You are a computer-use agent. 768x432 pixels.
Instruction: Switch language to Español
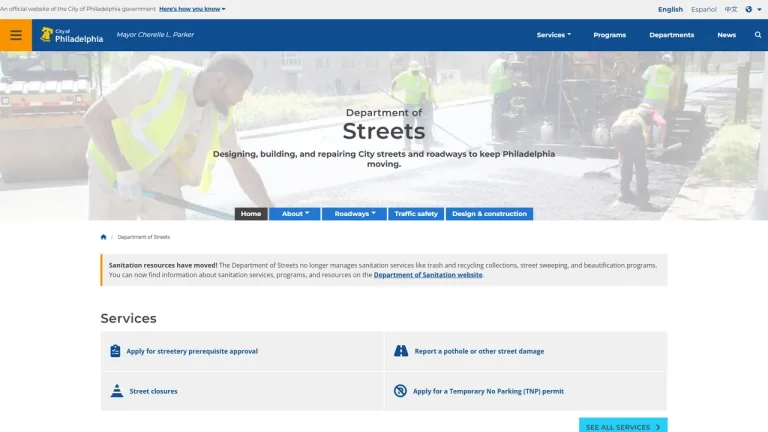703,9
